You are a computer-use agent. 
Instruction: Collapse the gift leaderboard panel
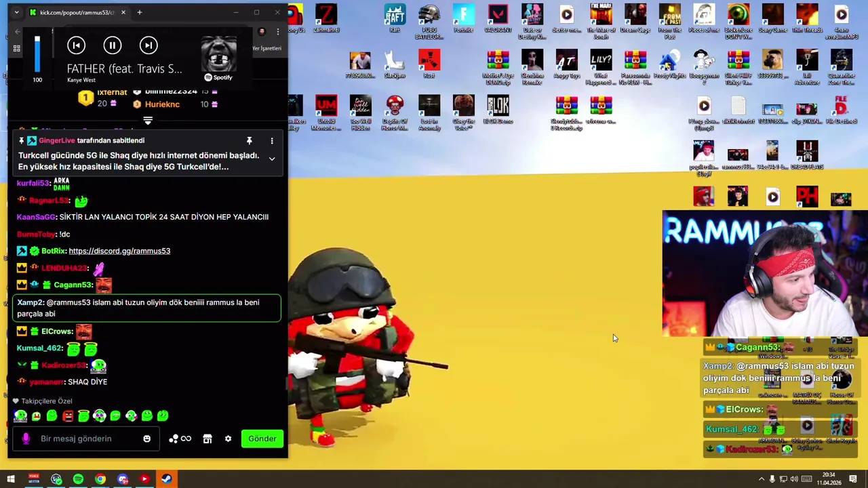[148, 121]
